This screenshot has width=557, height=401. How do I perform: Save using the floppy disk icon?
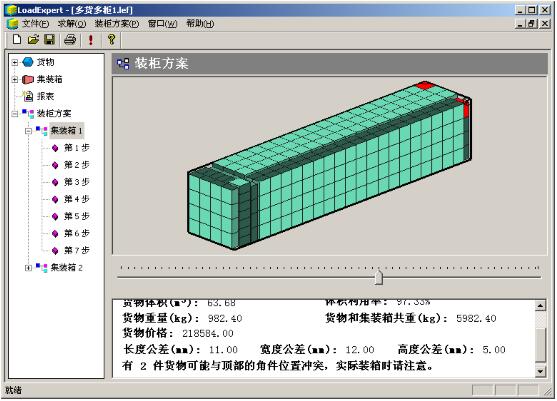(49, 39)
